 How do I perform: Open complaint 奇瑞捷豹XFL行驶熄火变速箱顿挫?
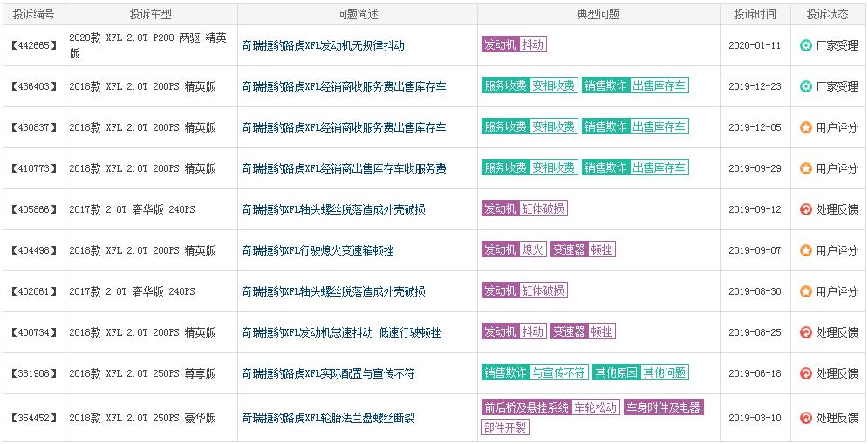[318, 251]
